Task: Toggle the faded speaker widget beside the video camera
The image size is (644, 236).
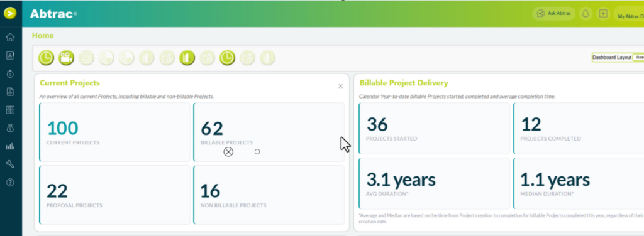Action: [86, 58]
